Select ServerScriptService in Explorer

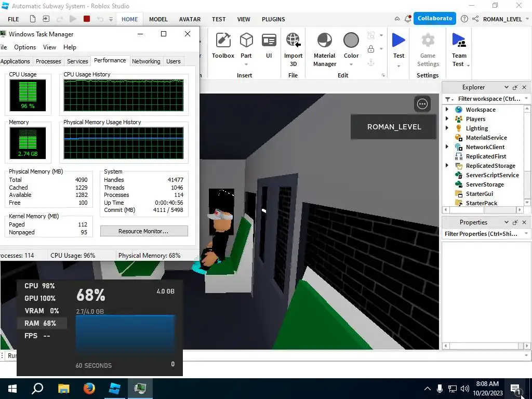coord(492,175)
